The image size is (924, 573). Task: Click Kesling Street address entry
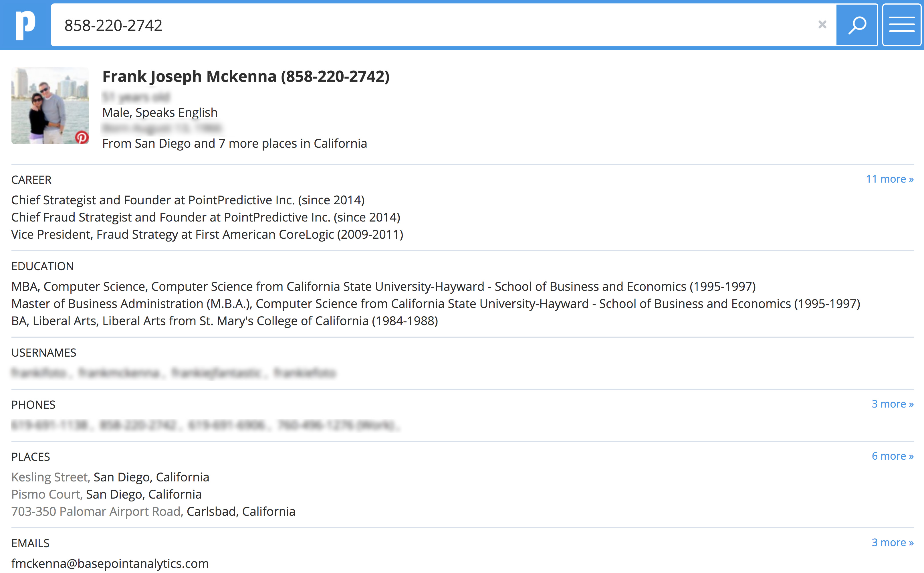[110, 477]
